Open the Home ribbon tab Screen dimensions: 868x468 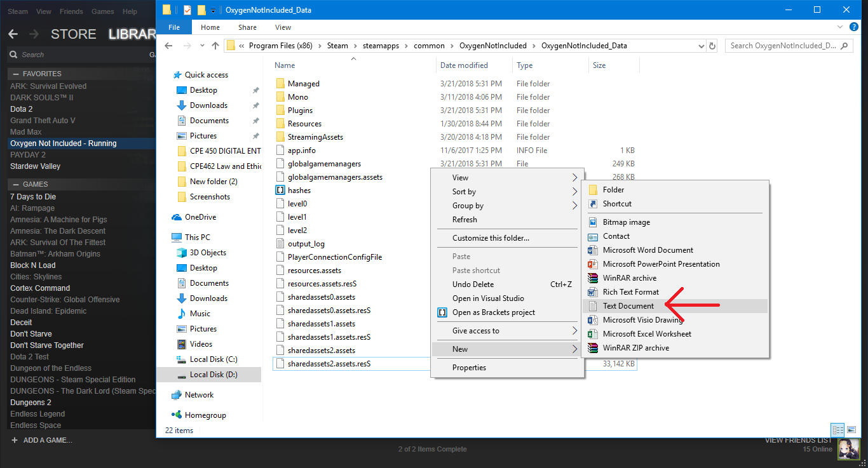(210, 27)
